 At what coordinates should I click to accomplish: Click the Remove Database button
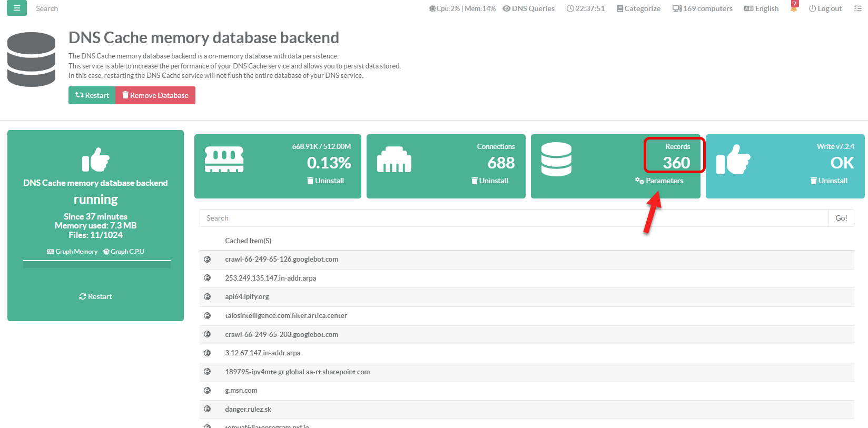(x=155, y=95)
